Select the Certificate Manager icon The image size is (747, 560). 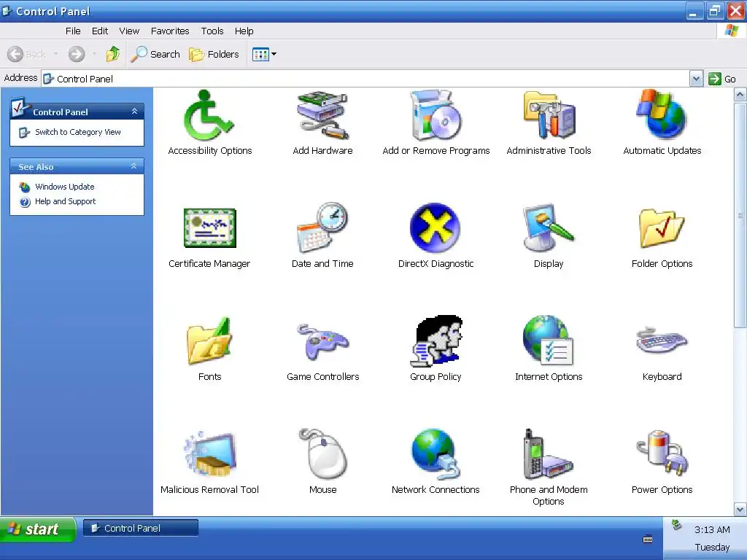(209, 228)
